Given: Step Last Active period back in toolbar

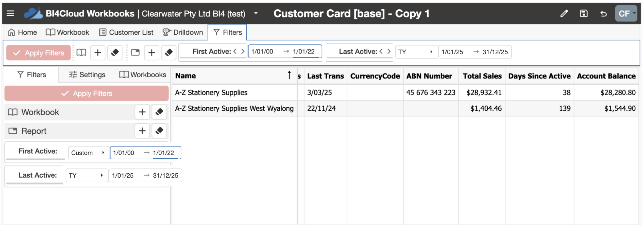Looking at the screenshot, I should 381,51.
